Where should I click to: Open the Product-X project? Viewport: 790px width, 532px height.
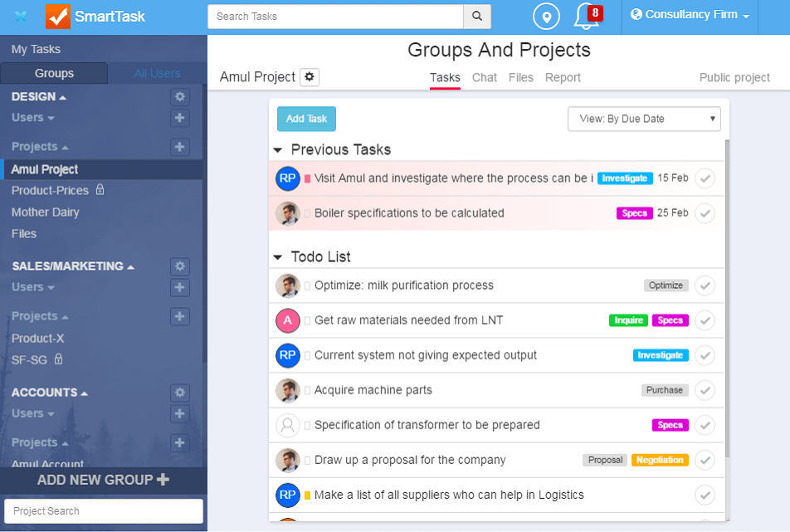38,339
